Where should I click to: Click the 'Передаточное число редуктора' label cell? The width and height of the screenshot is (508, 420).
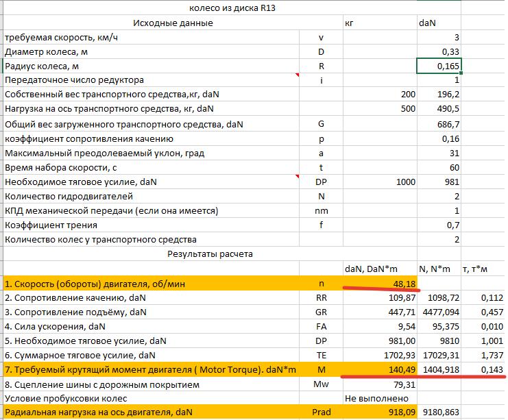point(151,80)
